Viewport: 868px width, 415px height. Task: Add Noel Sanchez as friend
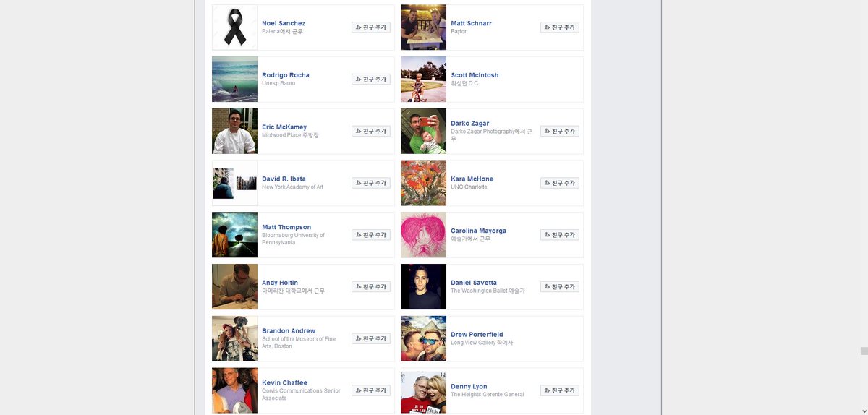(x=371, y=27)
